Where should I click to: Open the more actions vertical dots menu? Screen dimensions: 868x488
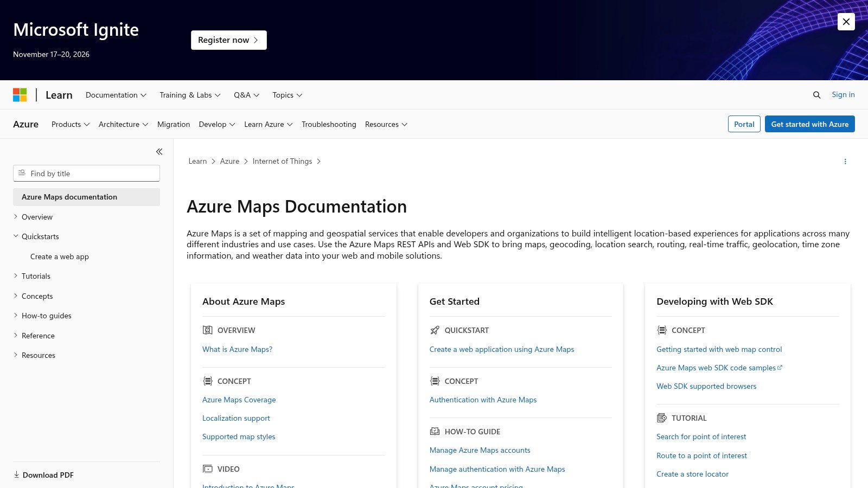(x=845, y=162)
